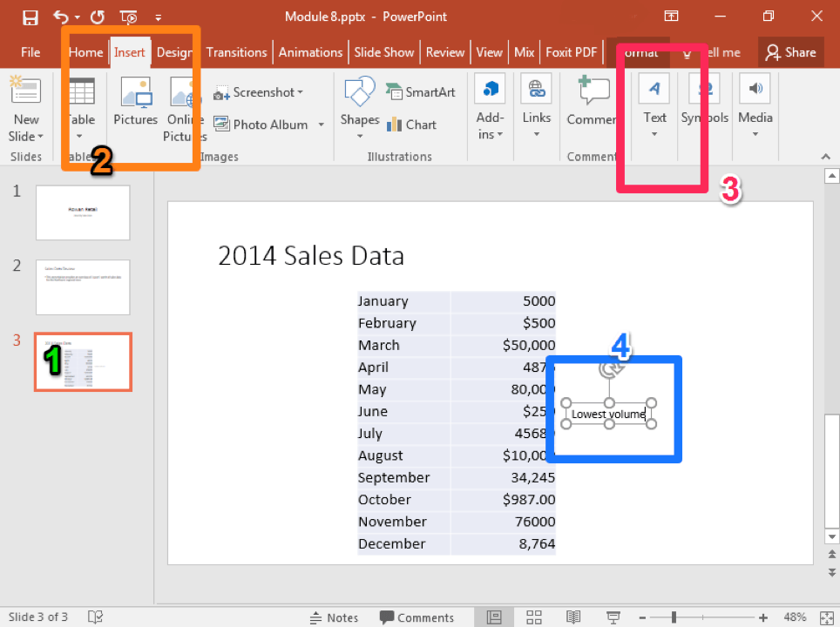Click the Pictures icon

[x=135, y=103]
